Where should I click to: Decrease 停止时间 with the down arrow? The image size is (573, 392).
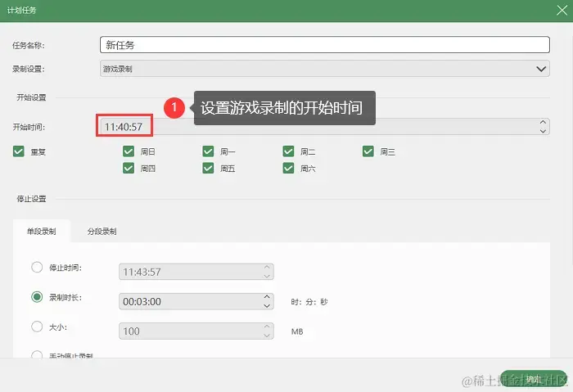(267, 276)
